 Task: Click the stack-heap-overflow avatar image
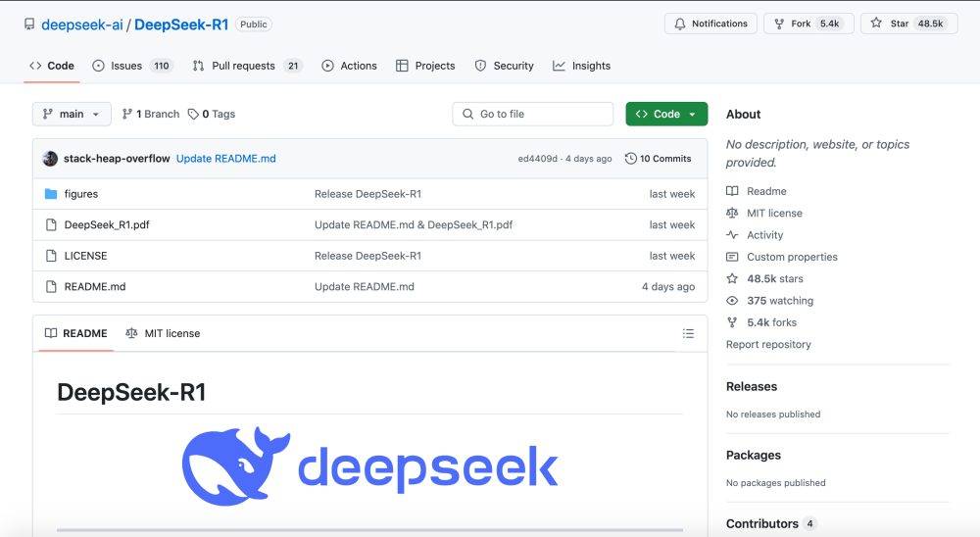pos(50,159)
